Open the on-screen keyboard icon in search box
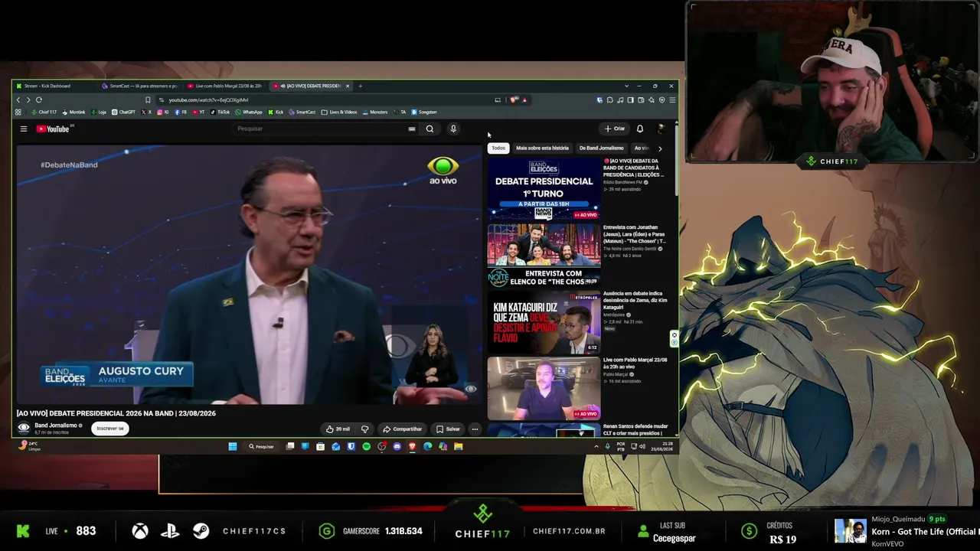The image size is (980, 551). coord(412,129)
